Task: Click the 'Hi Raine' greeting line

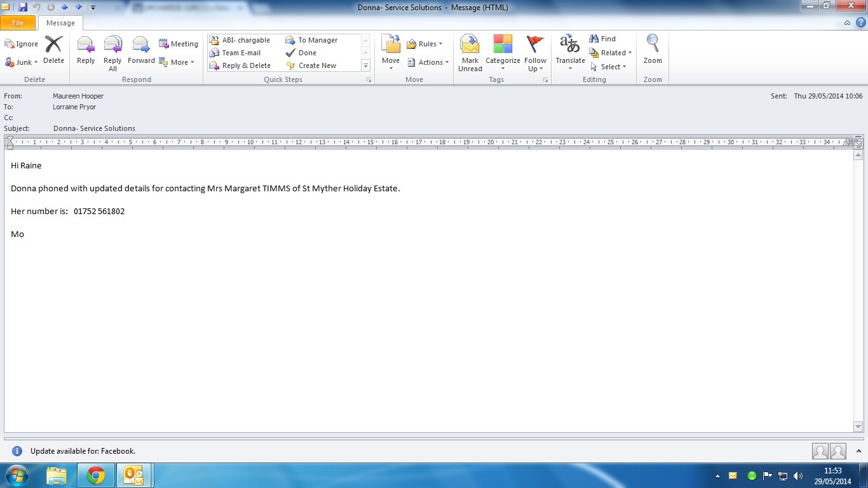Action: (26, 165)
